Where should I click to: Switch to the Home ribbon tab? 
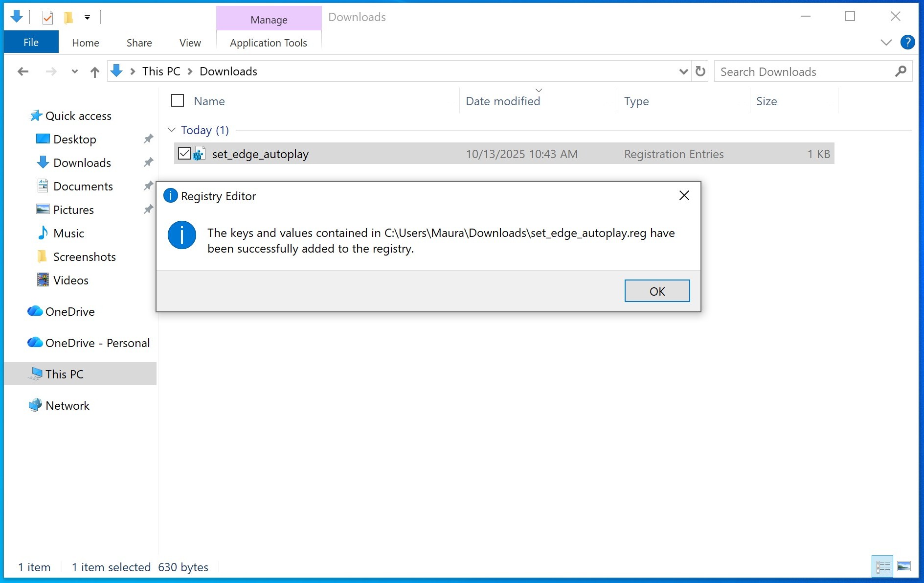click(86, 43)
